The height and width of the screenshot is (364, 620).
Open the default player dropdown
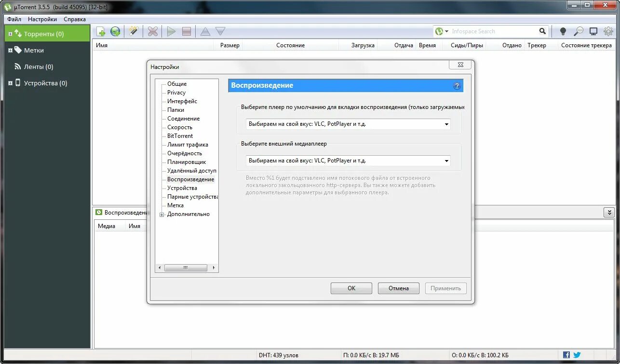348,124
